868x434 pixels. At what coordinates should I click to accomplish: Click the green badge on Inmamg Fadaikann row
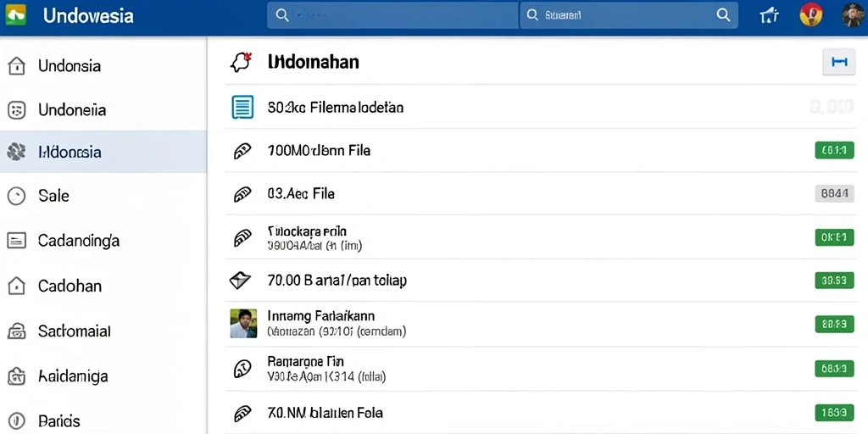pos(834,324)
